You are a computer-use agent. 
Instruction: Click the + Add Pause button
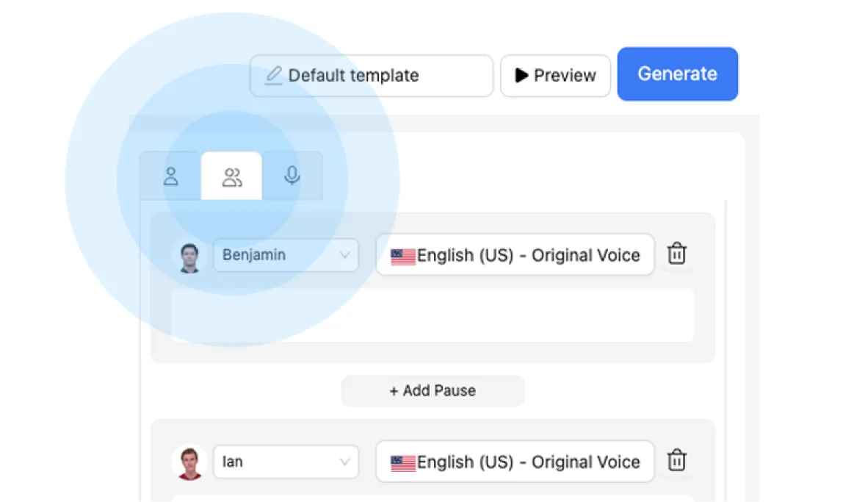coord(433,390)
